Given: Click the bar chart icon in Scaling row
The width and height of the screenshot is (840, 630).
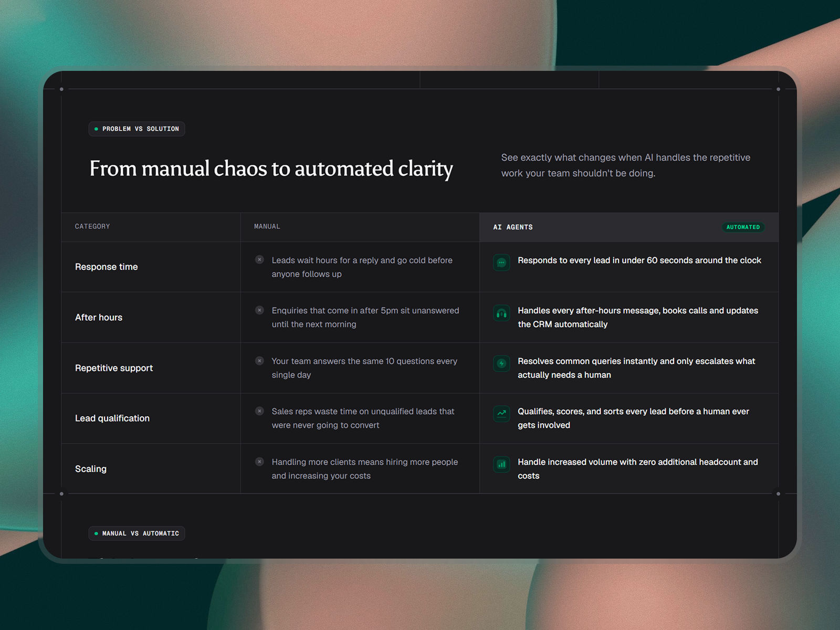Looking at the screenshot, I should [501, 464].
